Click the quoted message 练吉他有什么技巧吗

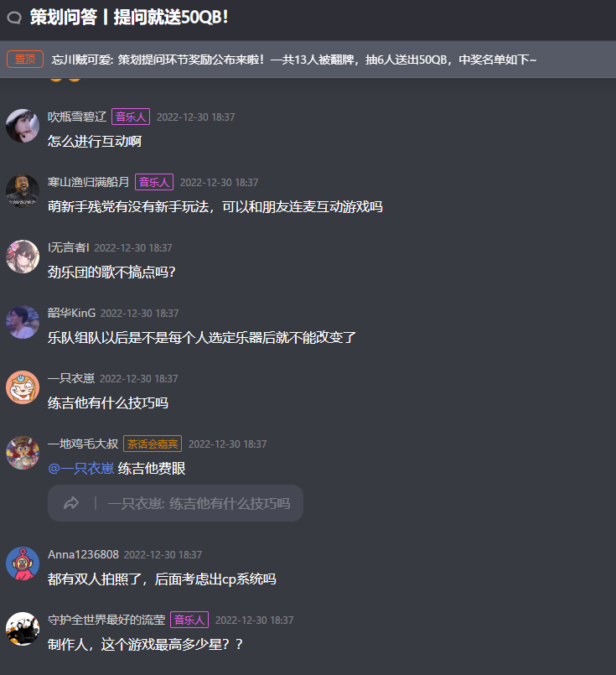pos(175,503)
